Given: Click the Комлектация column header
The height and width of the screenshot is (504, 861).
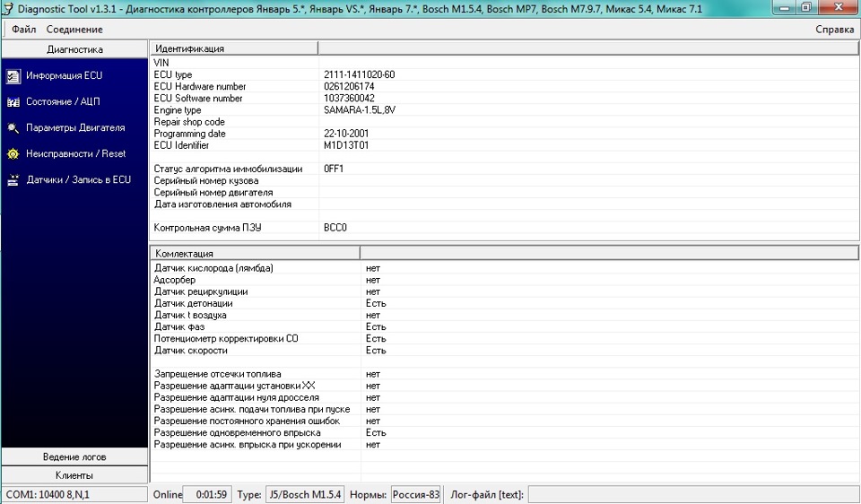Looking at the screenshot, I should coord(255,253).
